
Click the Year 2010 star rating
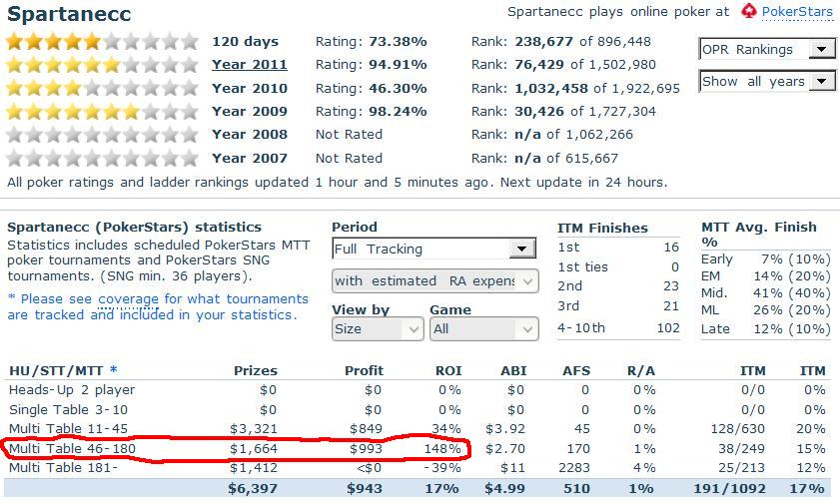click(x=103, y=88)
